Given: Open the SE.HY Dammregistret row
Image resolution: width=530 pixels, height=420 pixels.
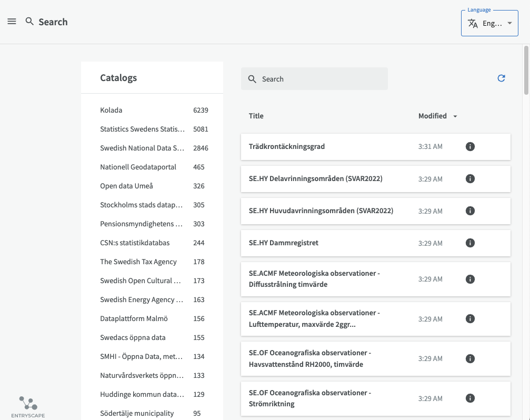Looking at the screenshot, I should (376, 243).
